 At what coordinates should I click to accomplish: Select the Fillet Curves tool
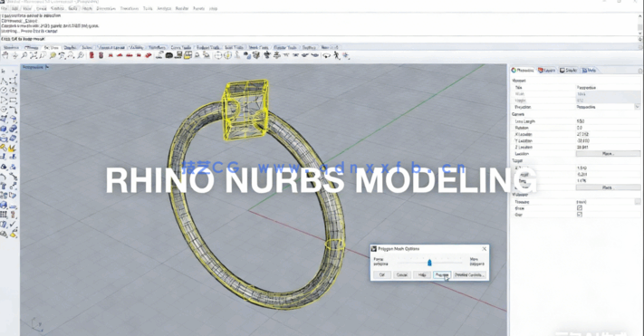pos(14,110)
